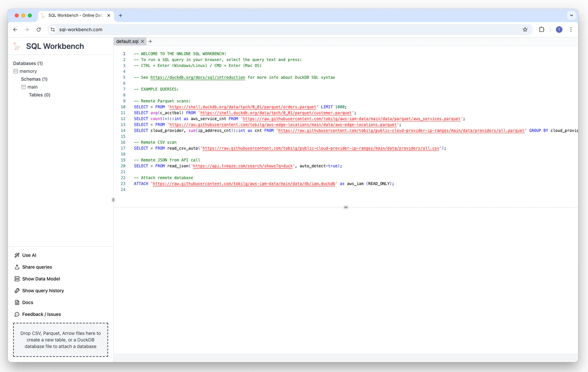
Task: Select the SQL Workbench browser tab
Action: (x=75, y=15)
